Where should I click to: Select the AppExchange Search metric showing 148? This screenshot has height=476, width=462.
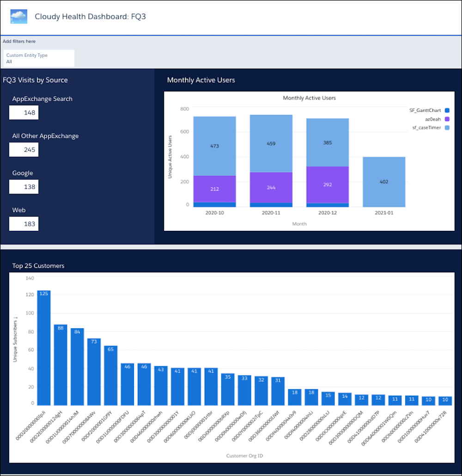(24, 112)
